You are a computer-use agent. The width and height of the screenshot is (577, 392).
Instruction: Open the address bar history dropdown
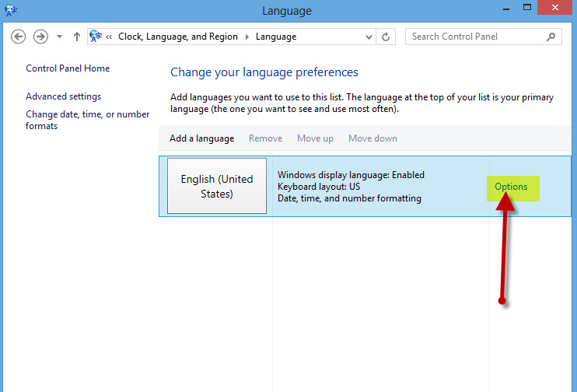pos(369,37)
